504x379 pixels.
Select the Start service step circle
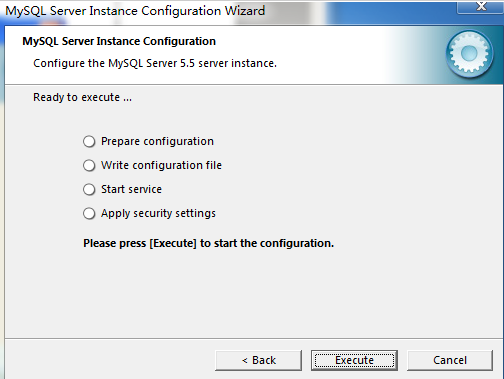click(x=89, y=189)
